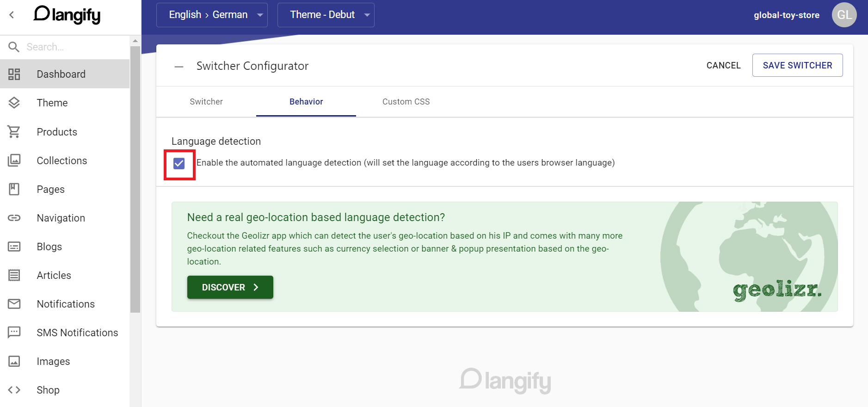Click the SMS Notifications chat bubble icon
The image size is (868, 407).
click(x=14, y=333)
